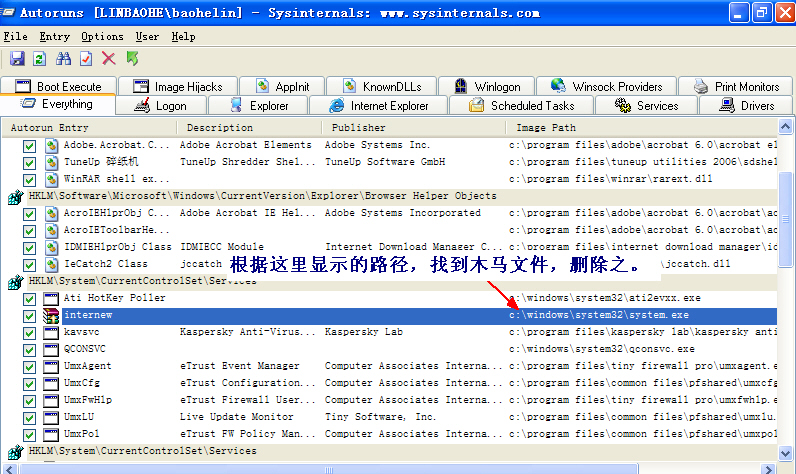The width and height of the screenshot is (796, 474).
Task: Click the TuneUp shredder row icon
Action: click(51, 163)
